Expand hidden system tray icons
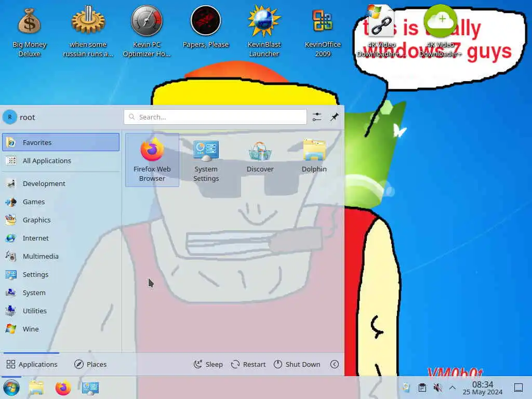 pos(453,388)
